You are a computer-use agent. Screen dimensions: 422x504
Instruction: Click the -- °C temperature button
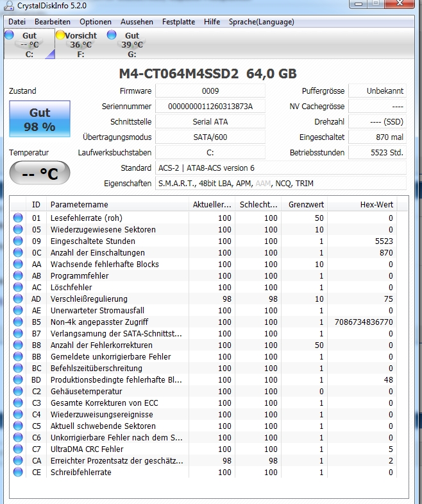point(40,173)
